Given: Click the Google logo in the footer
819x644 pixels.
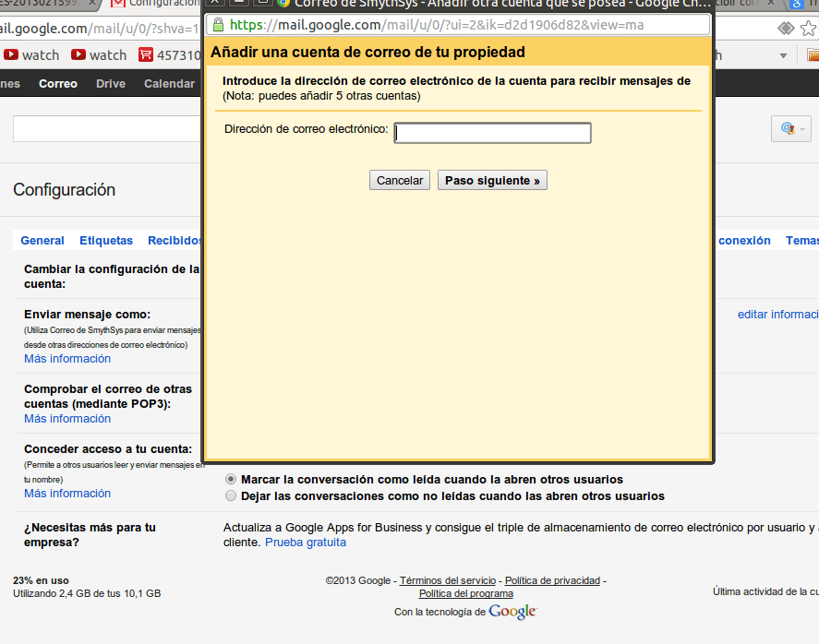Looking at the screenshot, I should pos(512,612).
